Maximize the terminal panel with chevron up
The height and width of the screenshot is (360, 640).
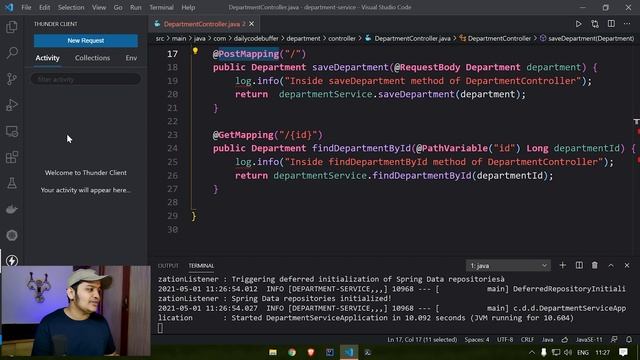click(611, 265)
